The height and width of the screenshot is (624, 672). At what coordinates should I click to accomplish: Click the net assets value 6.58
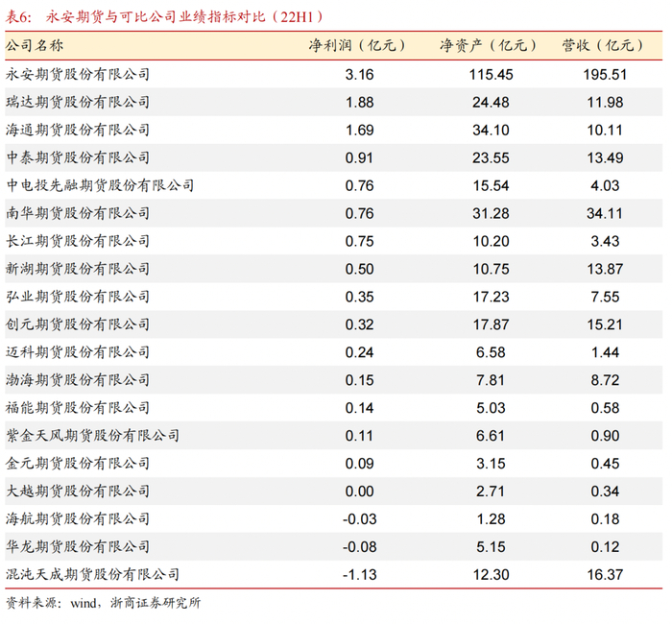492,352
